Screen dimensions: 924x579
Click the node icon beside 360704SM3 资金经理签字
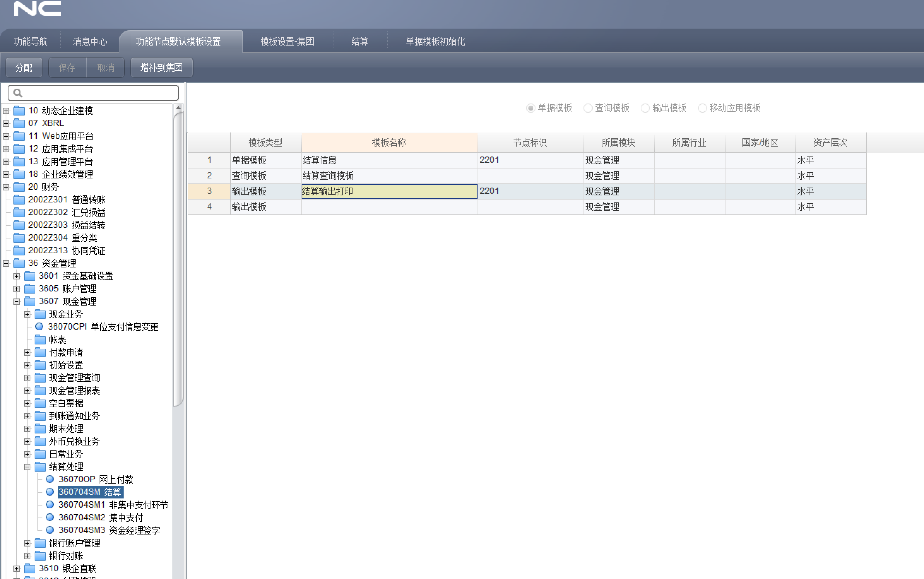(x=50, y=530)
